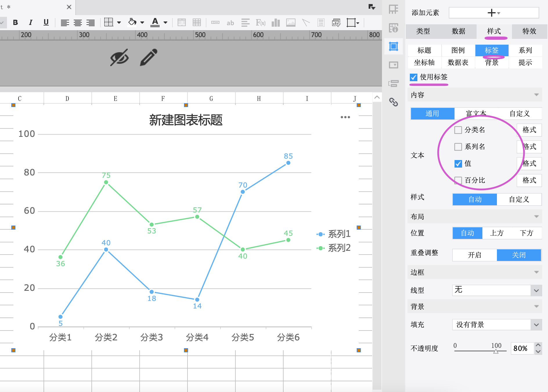The height and width of the screenshot is (392, 548).
Task: Click the hidden eye icon above chart
Action: coord(119,57)
